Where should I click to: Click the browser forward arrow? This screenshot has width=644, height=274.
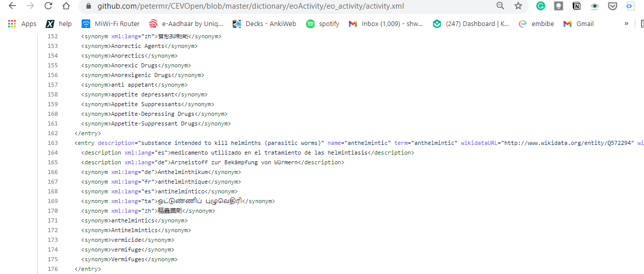pos(30,6)
